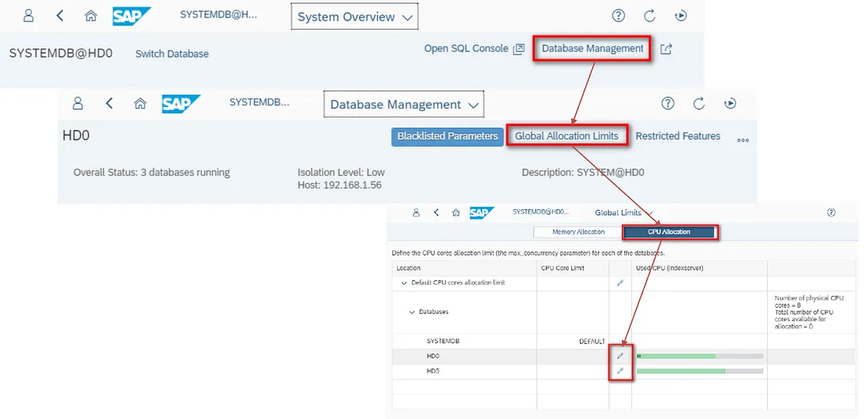This screenshot has height=419, width=868.
Task: Switch to Memory Allocation tab
Action: click(578, 232)
